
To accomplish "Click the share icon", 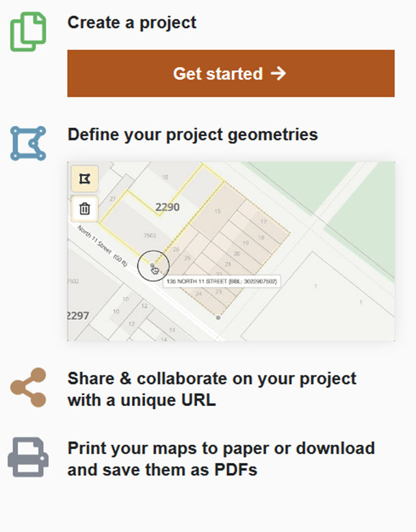I will click(x=29, y=388).
